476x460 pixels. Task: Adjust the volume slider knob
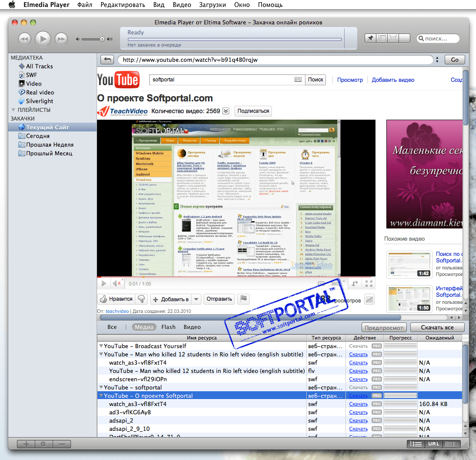(102, 39)
